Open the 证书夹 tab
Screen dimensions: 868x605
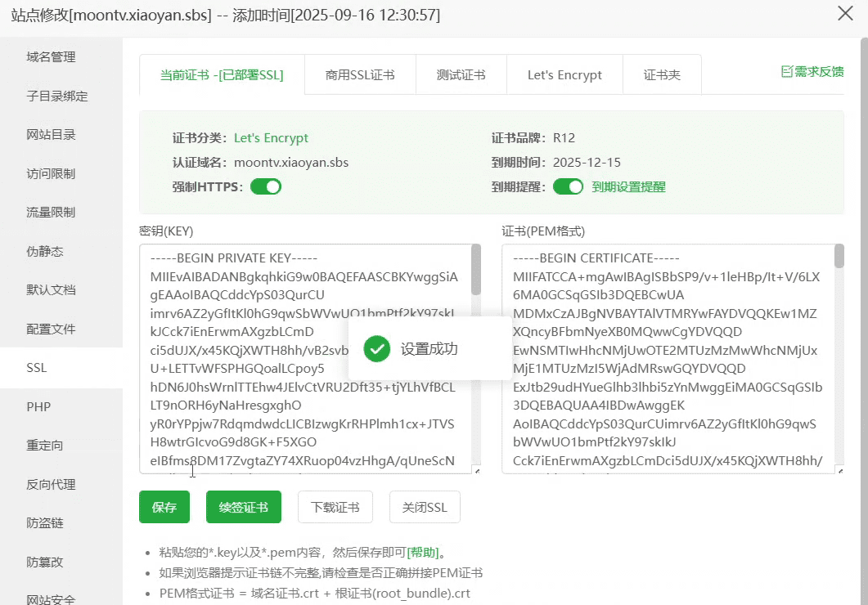[662, 75]
